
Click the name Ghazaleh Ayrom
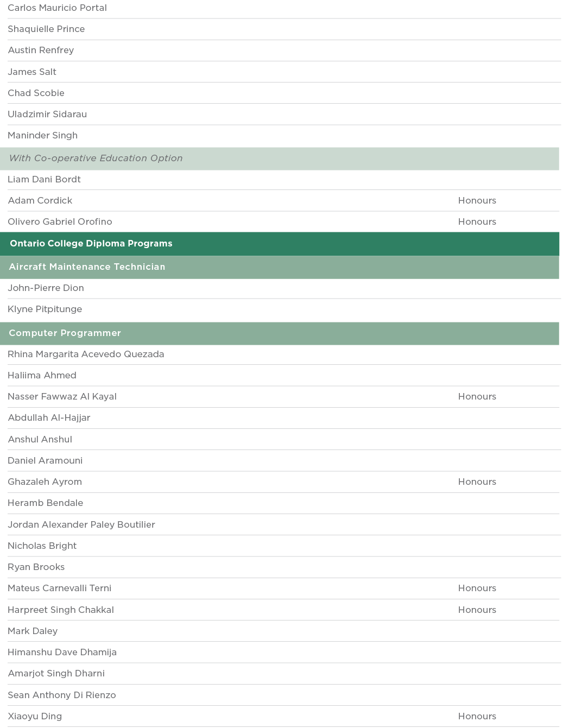tap(45, 482)
